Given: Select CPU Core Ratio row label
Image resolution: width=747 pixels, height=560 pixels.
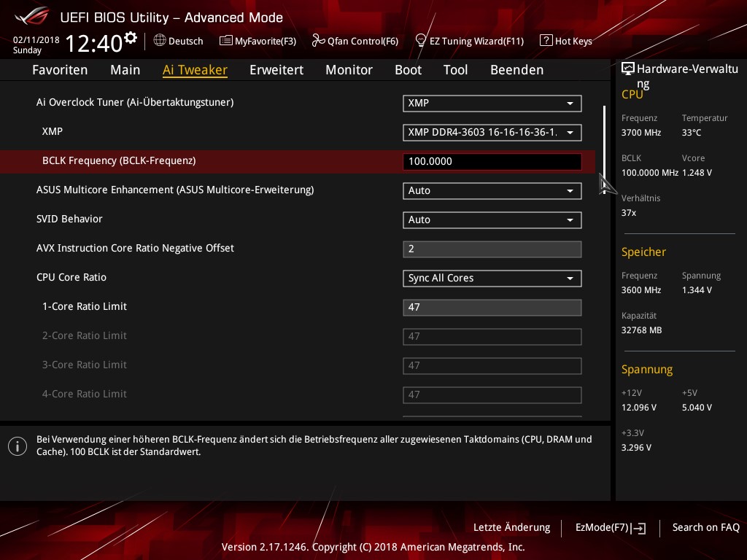Looking at the screenshot, I should [71, 277].
